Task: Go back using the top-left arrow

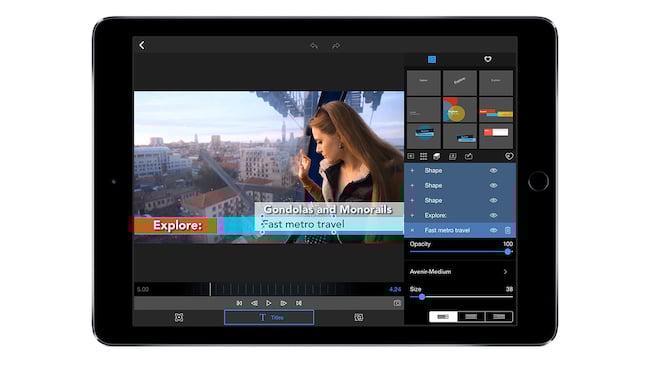Action: 142,45
